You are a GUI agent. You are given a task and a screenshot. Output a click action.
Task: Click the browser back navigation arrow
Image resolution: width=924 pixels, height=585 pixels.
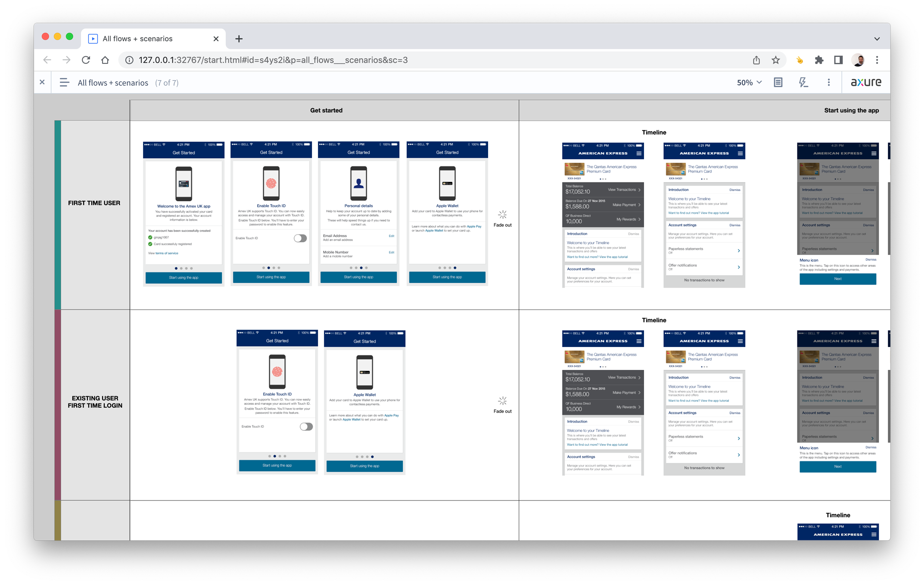click(x=48, y=60)
